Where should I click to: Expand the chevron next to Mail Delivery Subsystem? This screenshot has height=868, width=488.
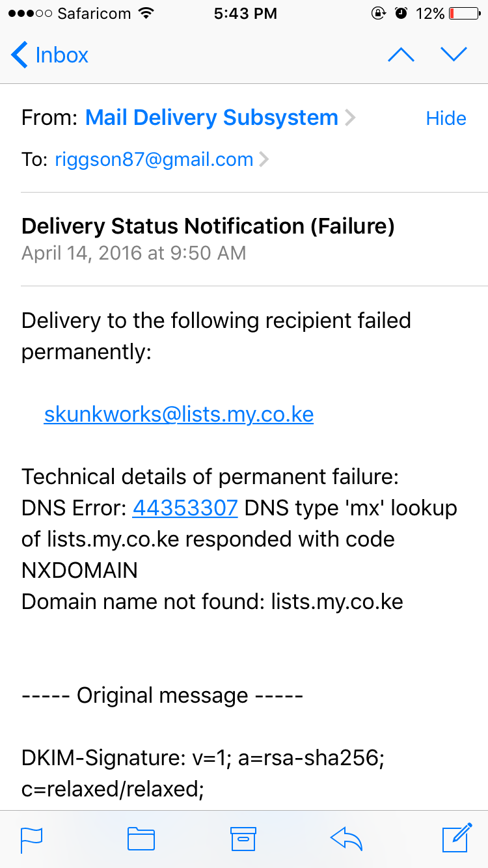coord(350,118)
